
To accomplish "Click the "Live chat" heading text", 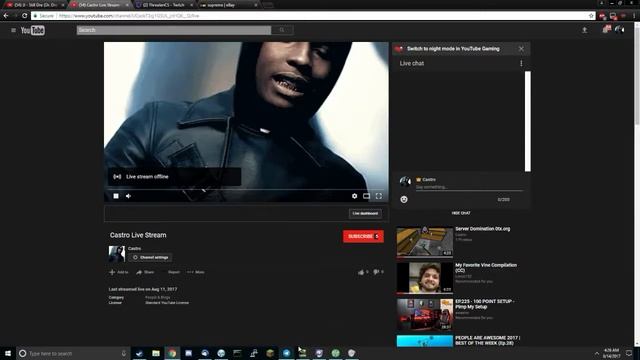I will [x=412, y=63].
